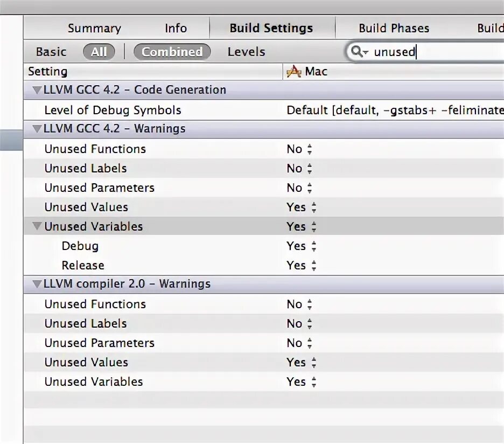The width and height of the screenshot is (504, 444).
Task: Click the Mac target application icon
Action: [x=294, y=72]
